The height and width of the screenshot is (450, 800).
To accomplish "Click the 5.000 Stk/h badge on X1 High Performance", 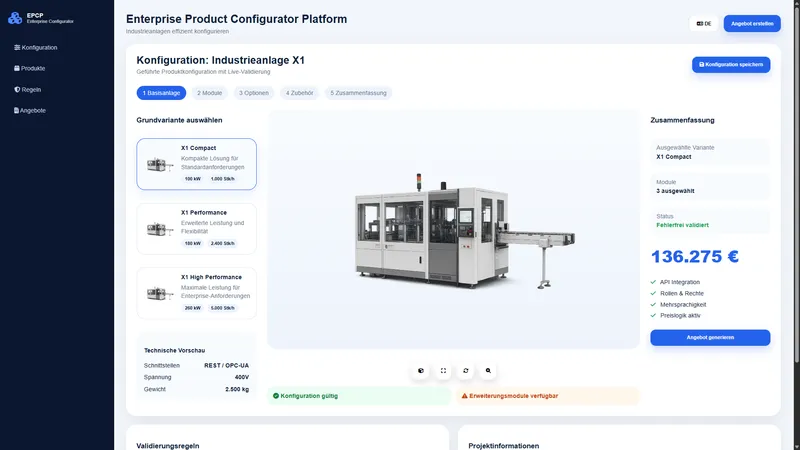I will pyautogui.click(x=222, y=308).
